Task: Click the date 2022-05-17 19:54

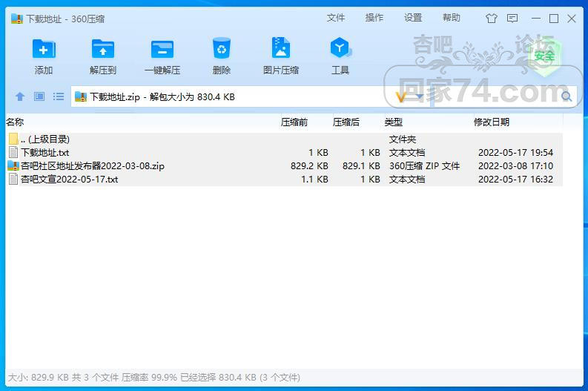Action: point(515,153)
